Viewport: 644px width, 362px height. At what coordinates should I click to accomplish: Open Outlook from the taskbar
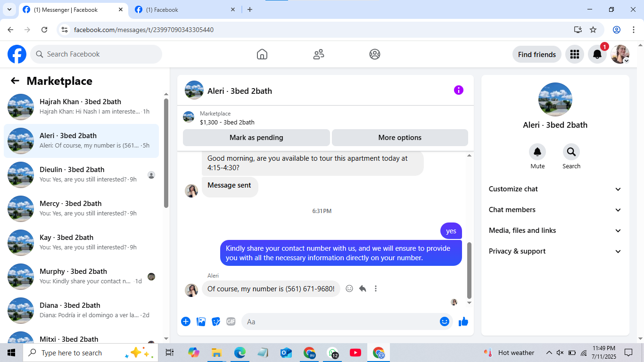coord(286,353)
